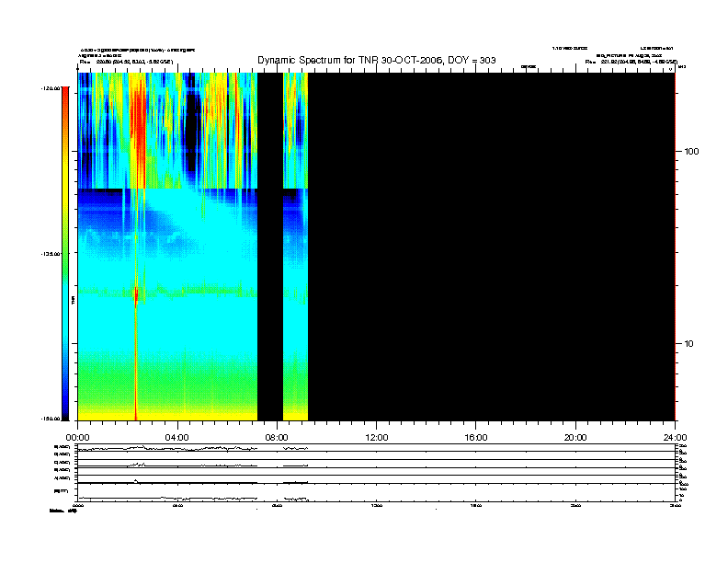Click the vertical rainbow color bar legend
The image size is (728, 563).
click(65, 254)
